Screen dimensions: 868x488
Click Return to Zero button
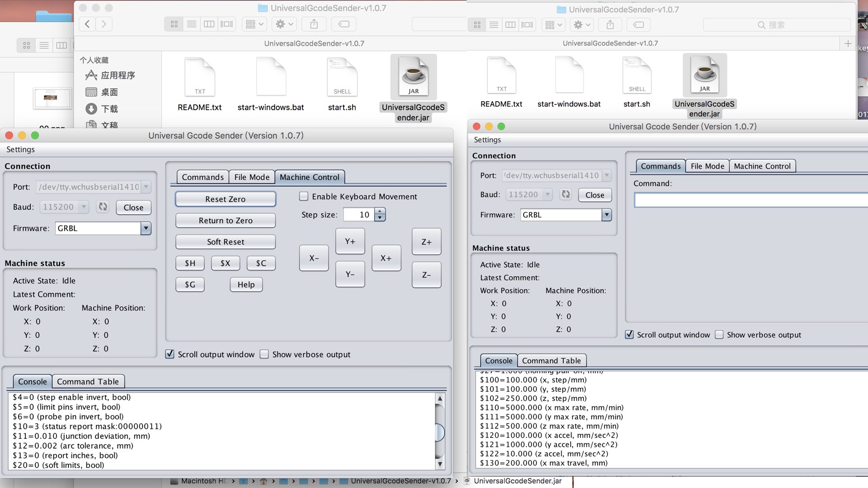pyautogui.click(x=225, y=221)
